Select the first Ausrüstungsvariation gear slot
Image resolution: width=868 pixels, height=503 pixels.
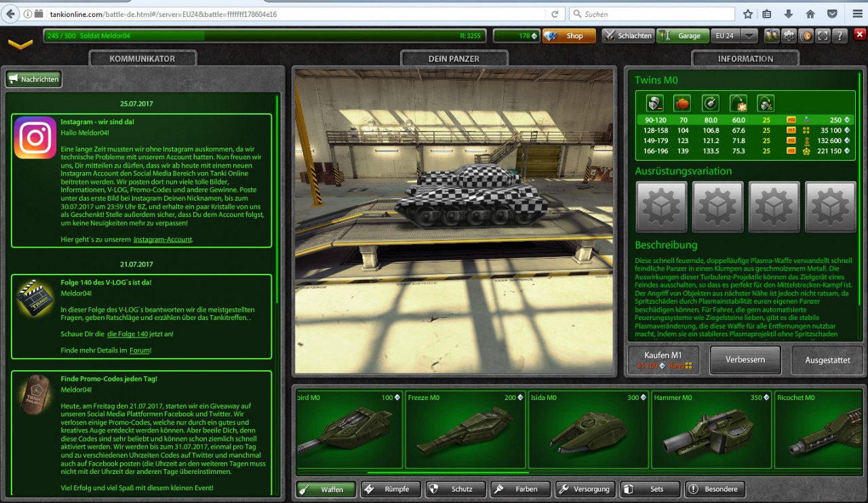tap(662, 207)
